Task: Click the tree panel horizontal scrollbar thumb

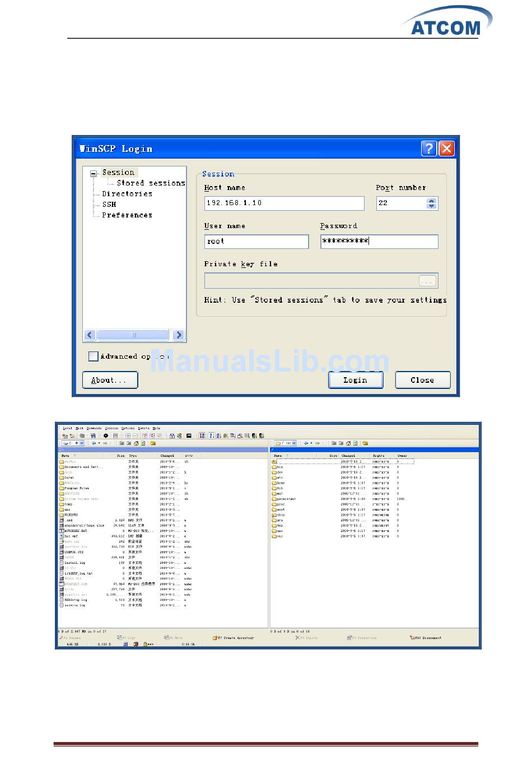Action: 133,335
